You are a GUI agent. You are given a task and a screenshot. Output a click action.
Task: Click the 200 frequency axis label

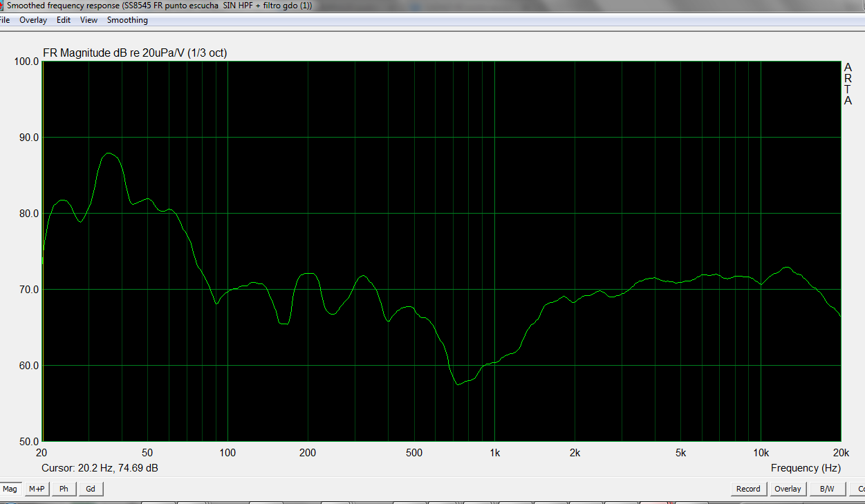tap(308, 453)
